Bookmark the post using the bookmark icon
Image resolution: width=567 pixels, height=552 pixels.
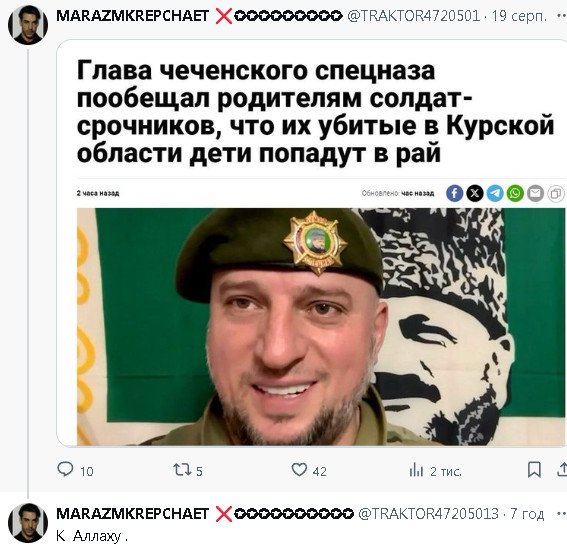pyautogui.click(x=534, y=470)
